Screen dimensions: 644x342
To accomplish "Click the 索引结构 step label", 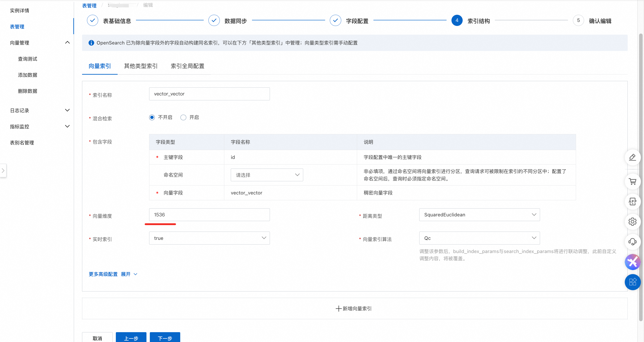I will click(x=479, y=21).
